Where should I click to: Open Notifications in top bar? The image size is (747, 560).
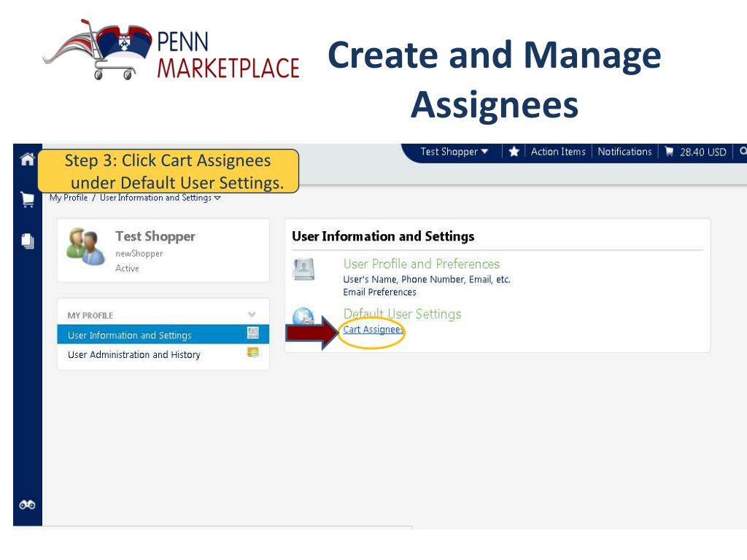[x=624, y=152]
